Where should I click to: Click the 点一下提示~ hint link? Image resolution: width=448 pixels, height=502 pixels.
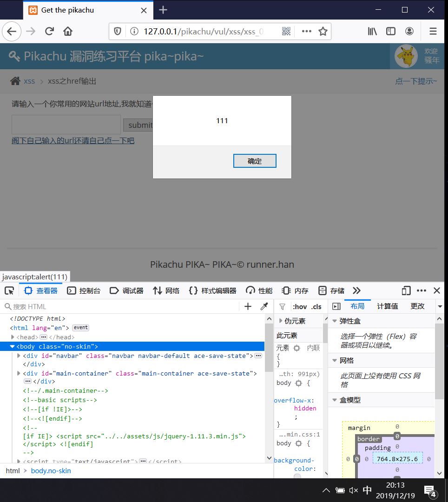pos(416,81)
